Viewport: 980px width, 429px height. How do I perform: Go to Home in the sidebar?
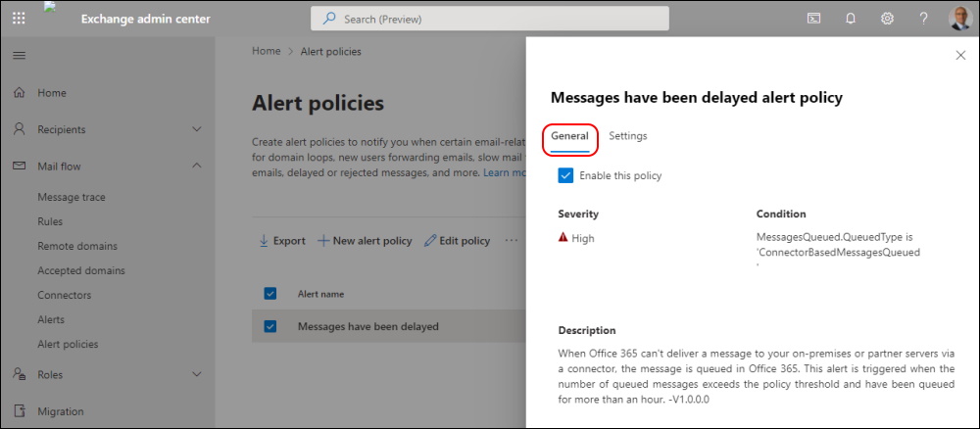tap(52, 93)
